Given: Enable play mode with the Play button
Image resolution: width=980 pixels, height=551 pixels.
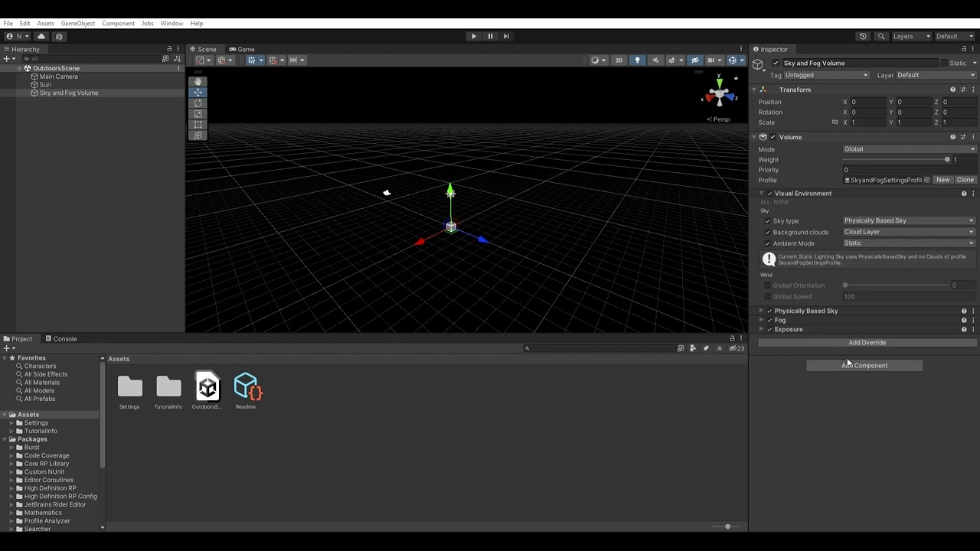Looking at the screenshot, I should (x=473, y=36).
